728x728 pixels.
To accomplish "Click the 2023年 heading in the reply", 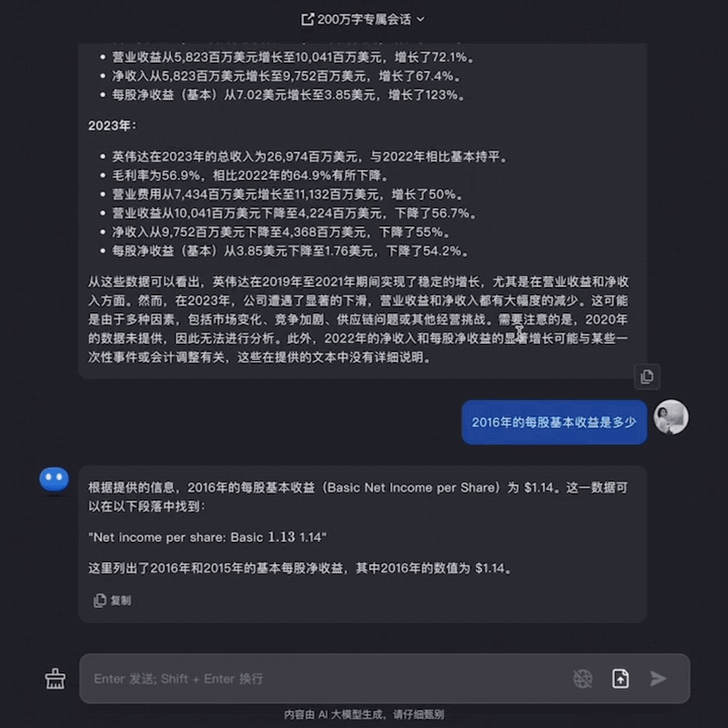I will 113,126.
